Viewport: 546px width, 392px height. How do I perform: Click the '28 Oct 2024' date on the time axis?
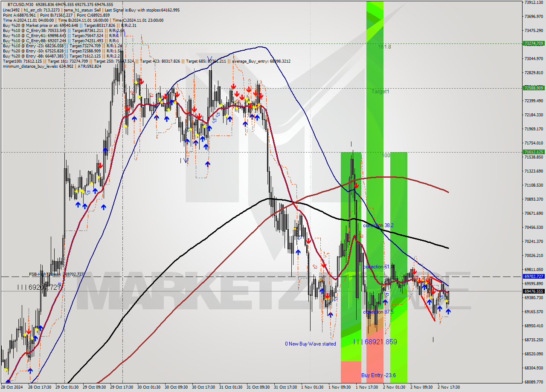[x=12, y=387]
